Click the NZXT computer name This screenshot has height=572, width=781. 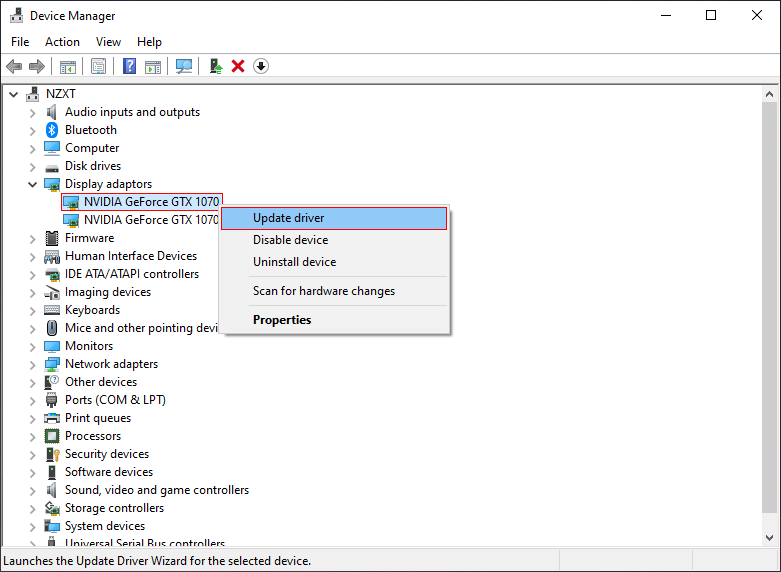[61, 94]
